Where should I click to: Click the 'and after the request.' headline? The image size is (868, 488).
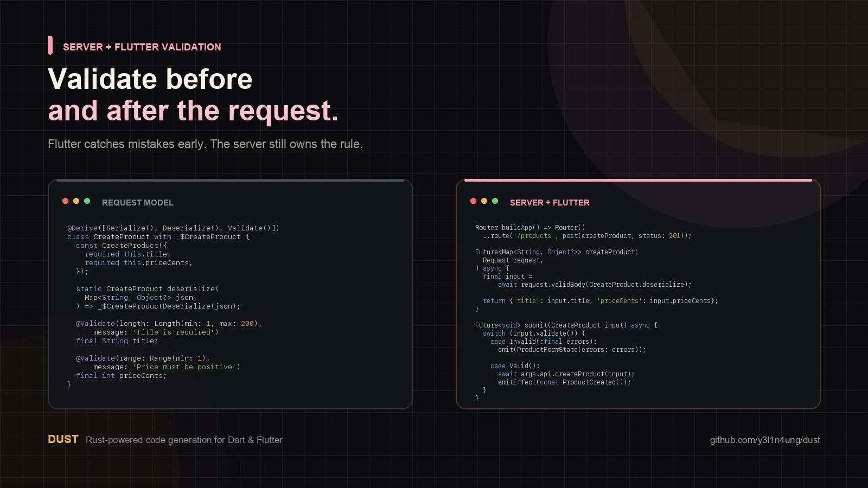[x=193, y=111]
